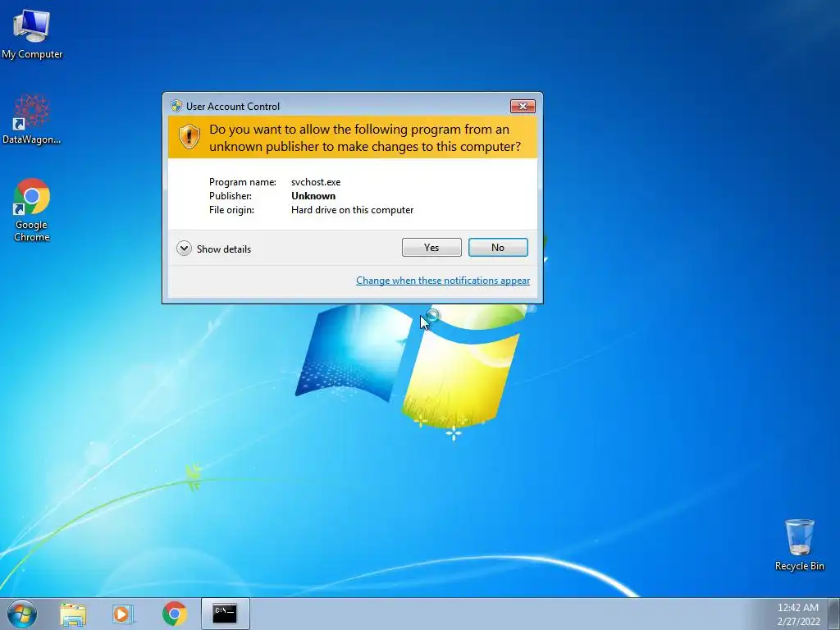Launch Windows Explorer from the taskbar
Image resolution: width=840 pixels, height=630 pixels.
coord(73,614)
